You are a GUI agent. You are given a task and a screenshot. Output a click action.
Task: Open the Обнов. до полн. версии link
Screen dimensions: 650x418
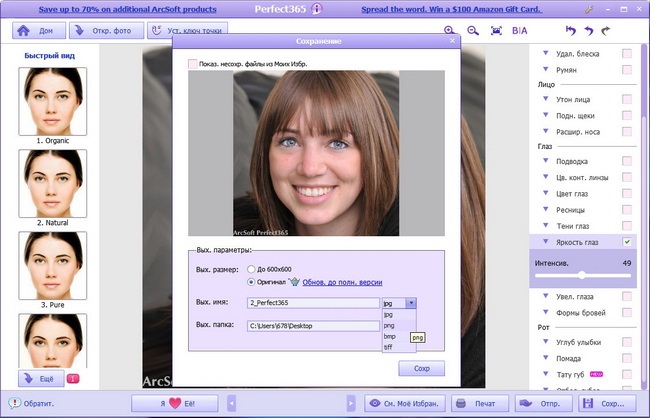(342, 282)
